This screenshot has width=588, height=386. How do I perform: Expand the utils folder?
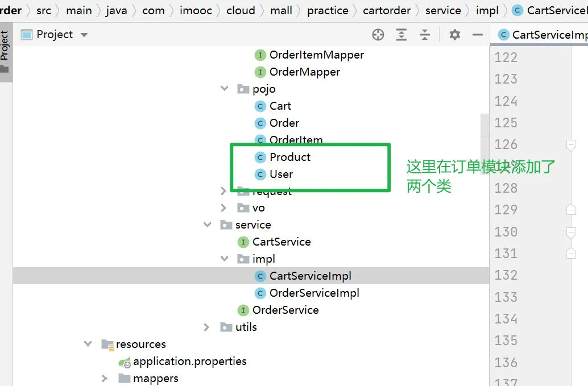point(206,327)
